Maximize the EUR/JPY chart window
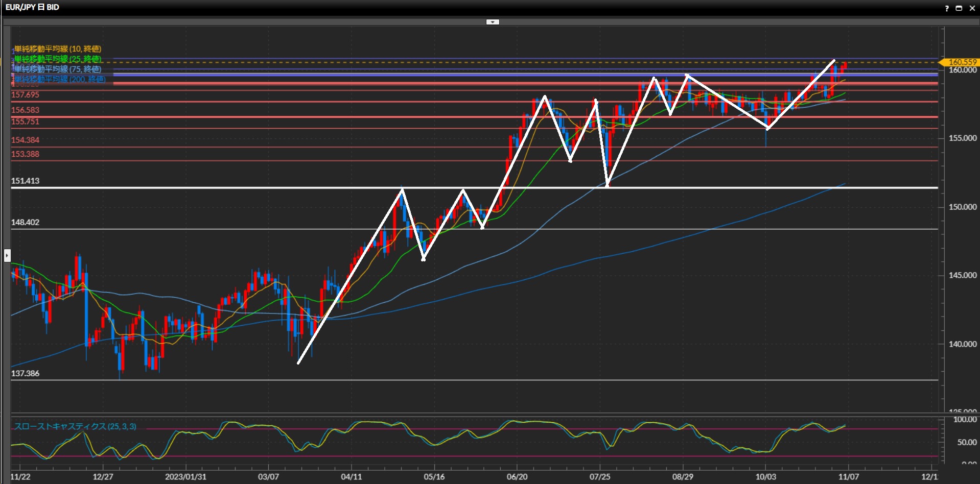980x484 pixels. tap(959, 8)
